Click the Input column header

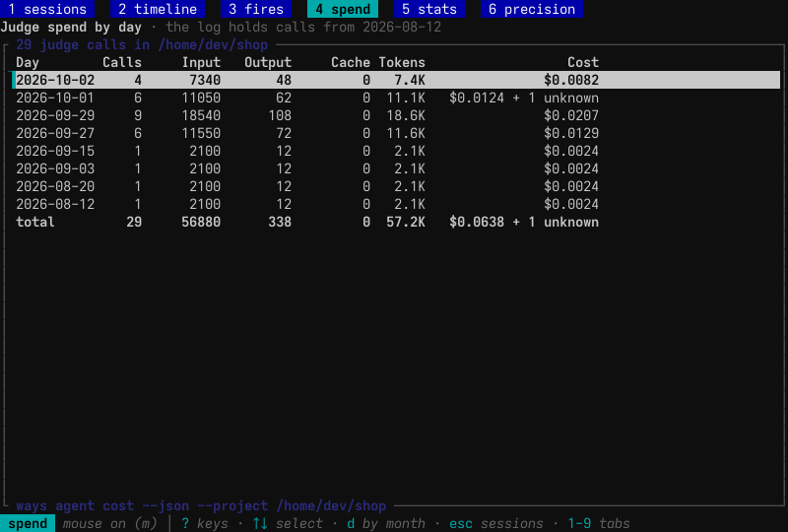[201, 62]
